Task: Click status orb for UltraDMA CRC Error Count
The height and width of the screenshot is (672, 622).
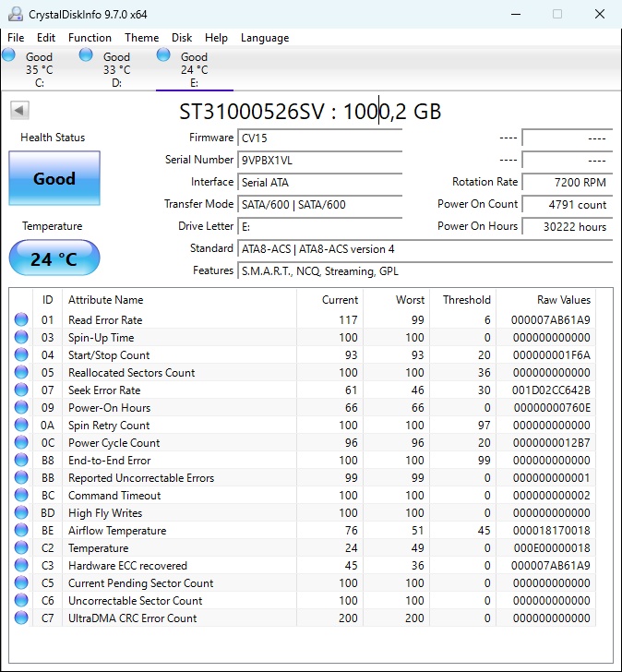Action: click(x=21, y=618)
